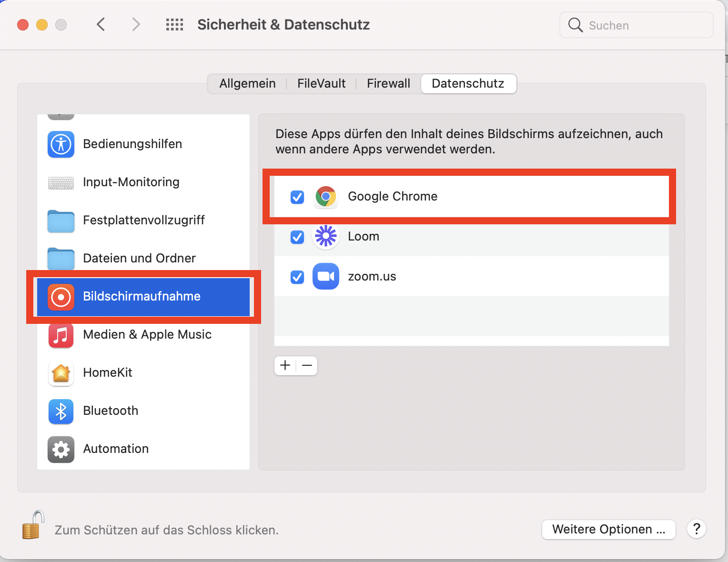Click the padlock to protect settings
Viewport: 728px width, 562px height.
pos(33,525)
